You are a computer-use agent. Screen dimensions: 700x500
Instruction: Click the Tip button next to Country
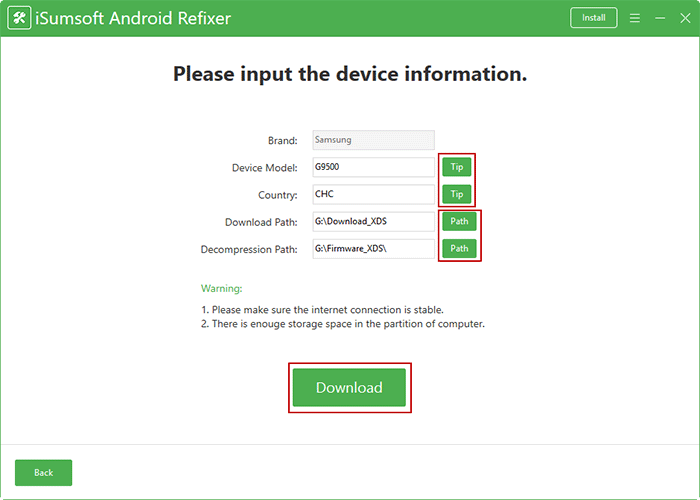click(457, 194)
